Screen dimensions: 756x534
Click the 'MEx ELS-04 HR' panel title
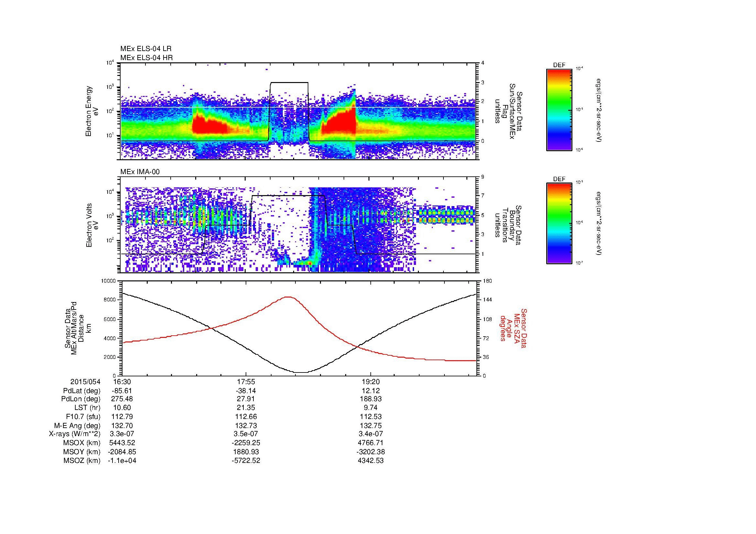[146, 58]
